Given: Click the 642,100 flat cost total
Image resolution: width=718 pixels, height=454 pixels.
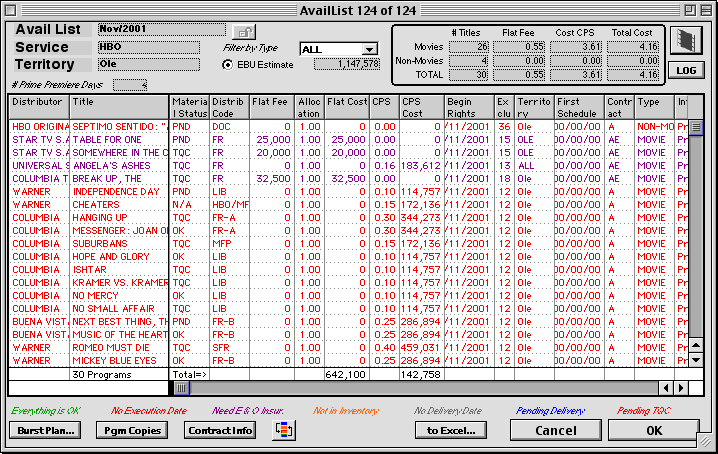Looking at the screenshot, I should pyautogui.click(x=346, y=374).
